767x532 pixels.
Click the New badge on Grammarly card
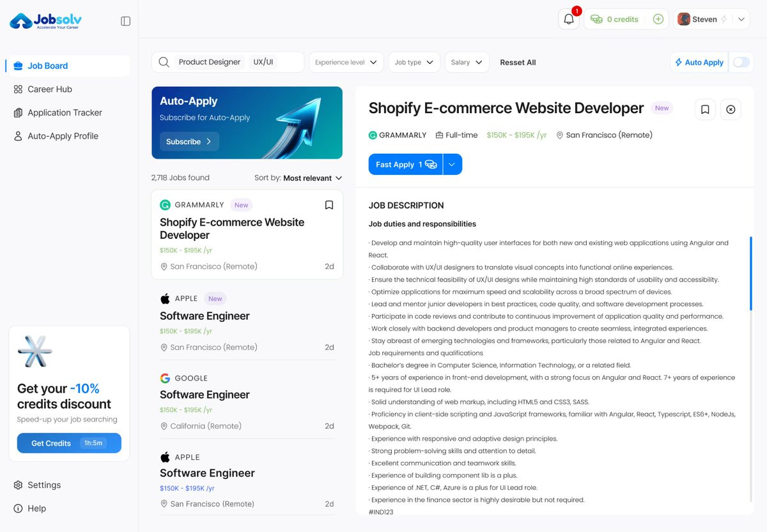[241, 205]
